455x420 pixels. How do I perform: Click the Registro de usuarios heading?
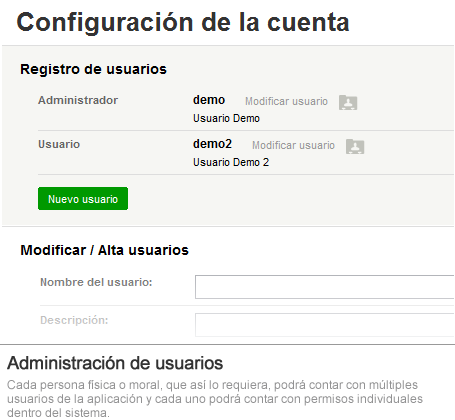[93, 69]
